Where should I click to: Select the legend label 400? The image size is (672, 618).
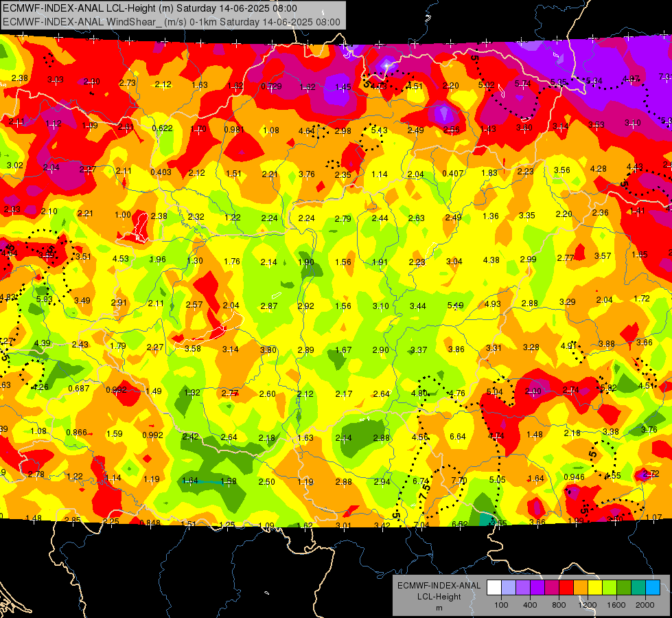530,605
